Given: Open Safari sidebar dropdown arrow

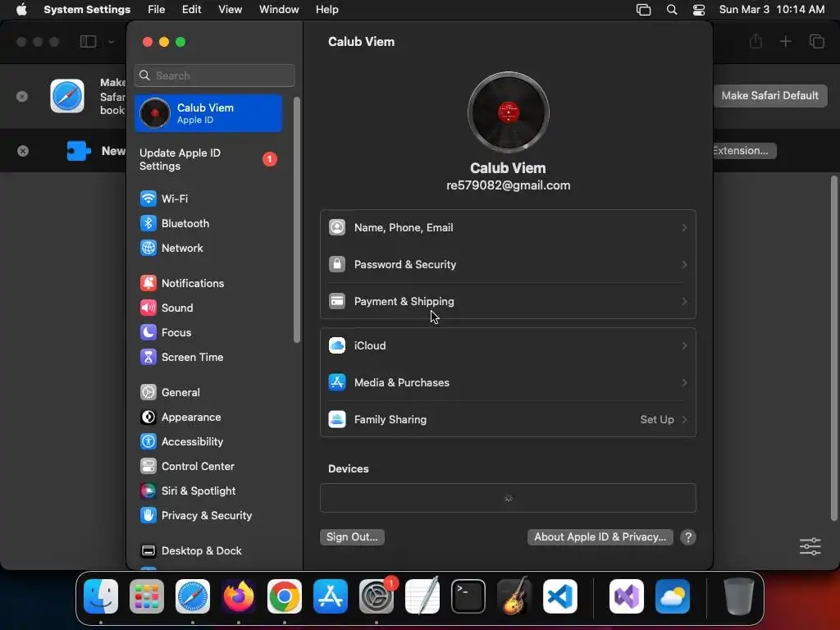Looking at the screenshot, I should (111, 42).
